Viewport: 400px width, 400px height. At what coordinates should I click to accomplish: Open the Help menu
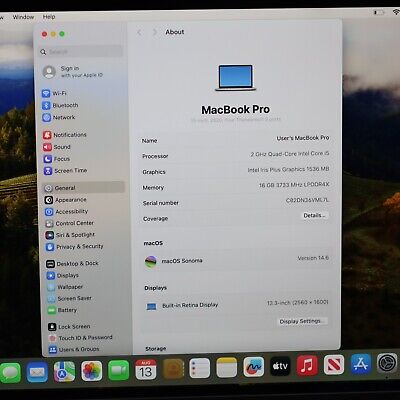(x=49, y=16)
